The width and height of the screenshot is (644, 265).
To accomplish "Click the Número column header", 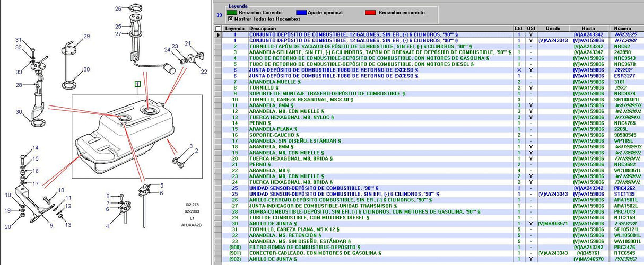I will [622, 28].
